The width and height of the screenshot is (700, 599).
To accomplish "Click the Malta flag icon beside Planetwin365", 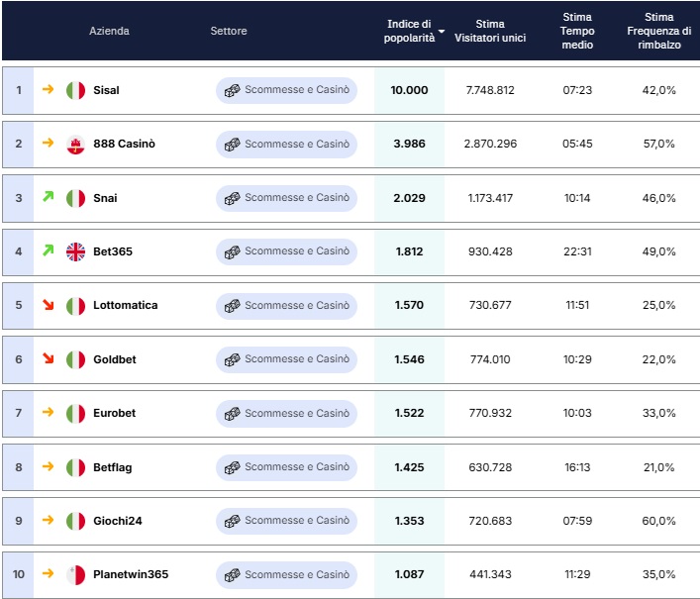I will pyautogui.click(x=75, y=575).
